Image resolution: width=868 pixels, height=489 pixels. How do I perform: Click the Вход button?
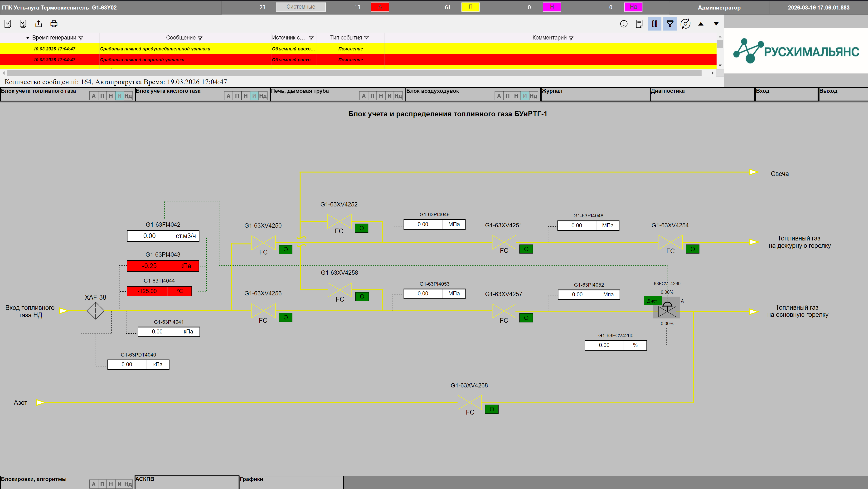pos(786,94)
